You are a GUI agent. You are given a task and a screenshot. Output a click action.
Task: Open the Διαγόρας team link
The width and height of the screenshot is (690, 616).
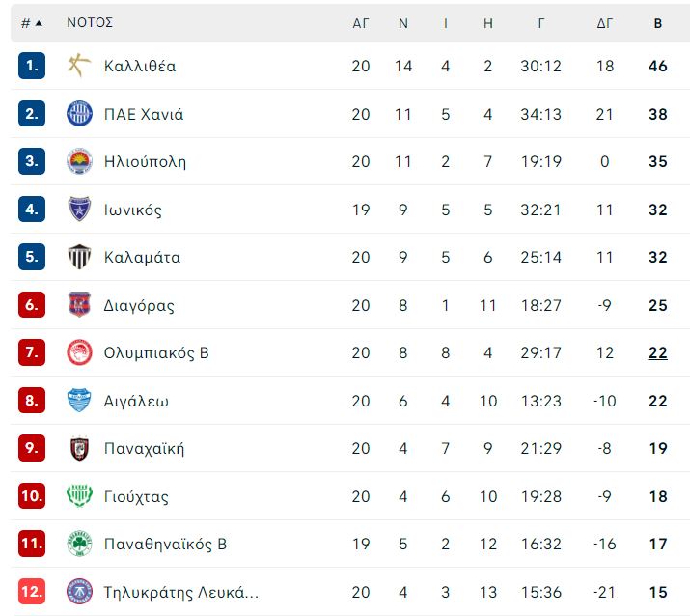[x=139, y=305]
